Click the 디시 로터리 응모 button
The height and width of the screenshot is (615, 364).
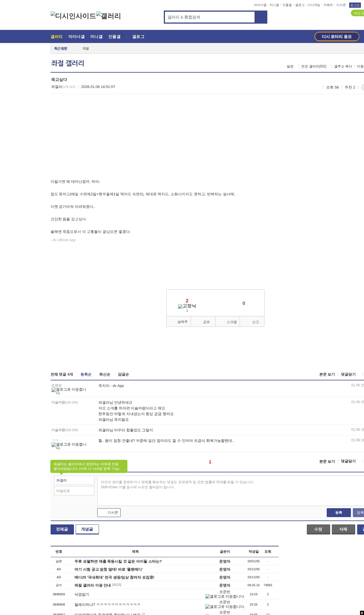point(337,36)
